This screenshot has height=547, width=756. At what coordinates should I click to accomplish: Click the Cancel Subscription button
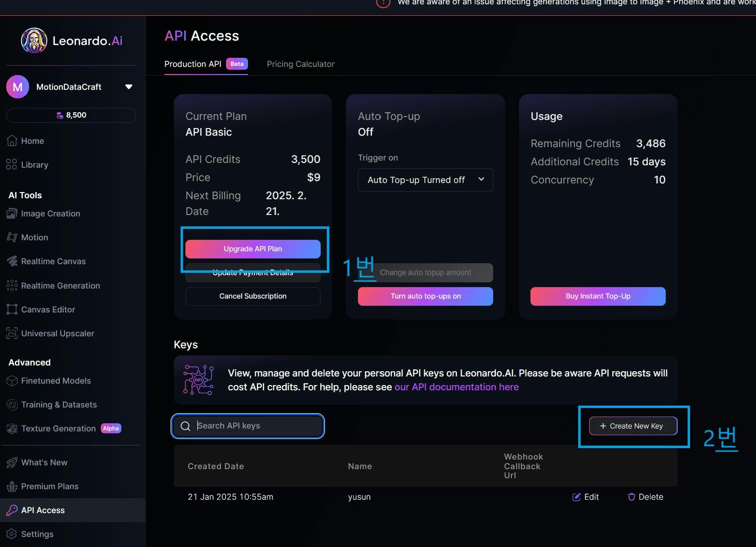[253, 296]
